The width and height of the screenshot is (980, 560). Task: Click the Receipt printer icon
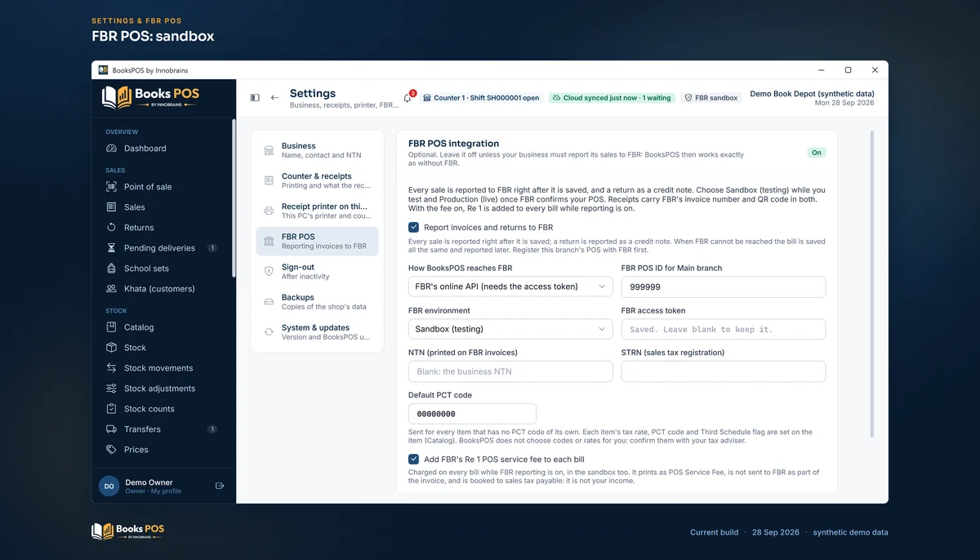tap(269, 211)
